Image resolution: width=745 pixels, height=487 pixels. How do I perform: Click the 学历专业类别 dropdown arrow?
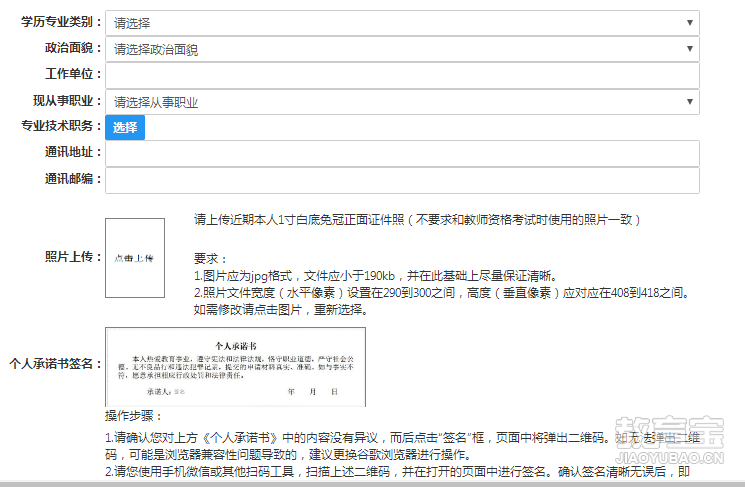(689, 22)
